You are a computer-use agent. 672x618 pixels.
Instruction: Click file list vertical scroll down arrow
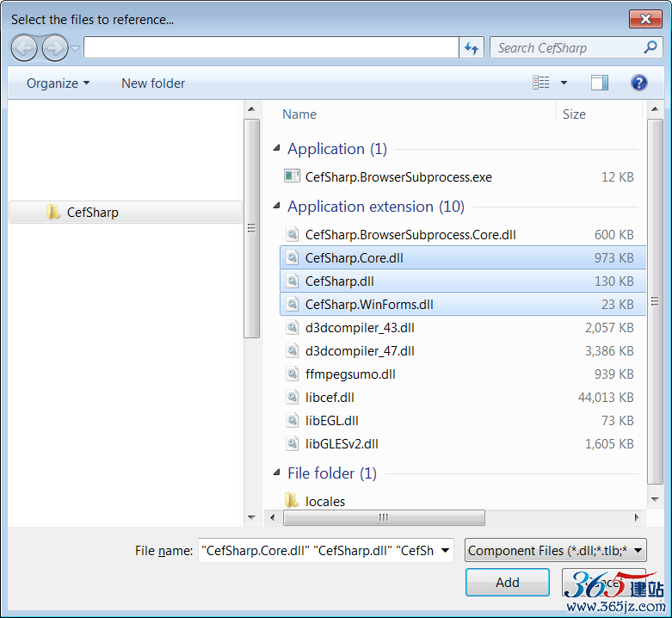point(655,499)
